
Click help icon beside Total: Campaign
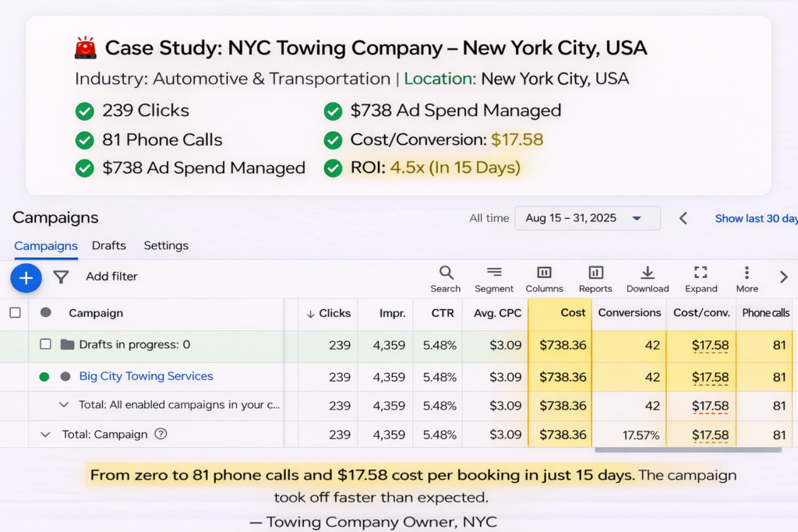(x=161, y=435)
